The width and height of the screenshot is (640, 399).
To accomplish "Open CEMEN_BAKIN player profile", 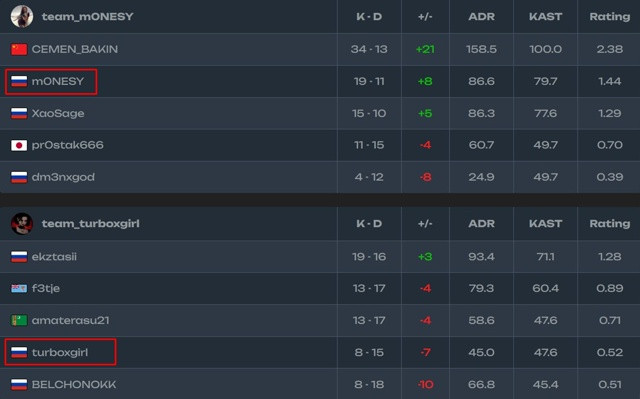I will click(x=75, y=49).
